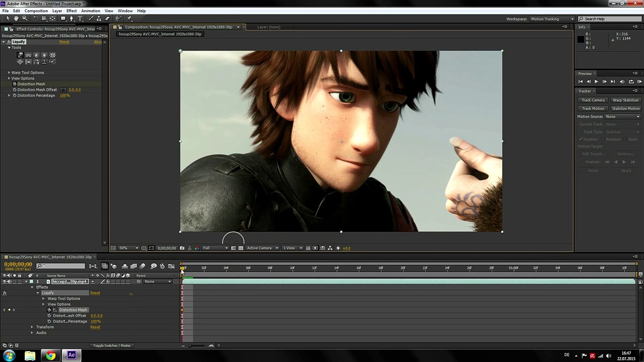This screenshot has height=362, width=644.
Task: Hide video of hiccup layer
Action: [5, 282]
